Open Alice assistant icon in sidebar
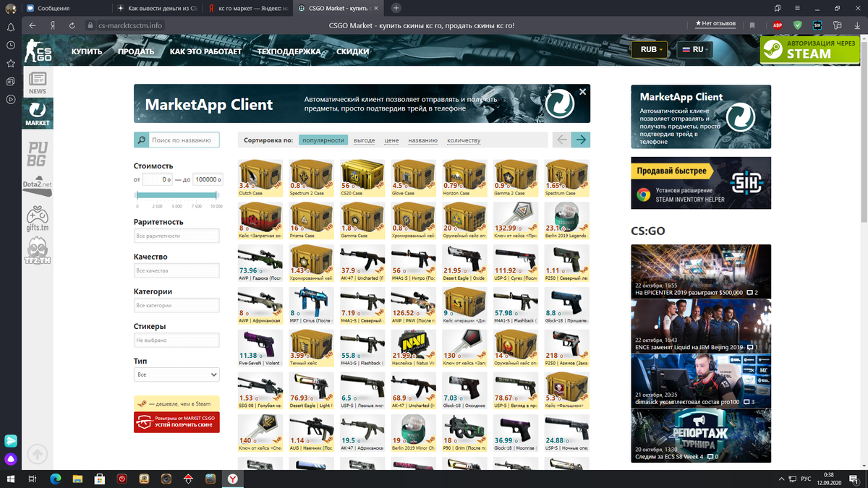Image resolution: width=868 pixels, height=488 pixels. pyautogui.click(x=11, y=459)
